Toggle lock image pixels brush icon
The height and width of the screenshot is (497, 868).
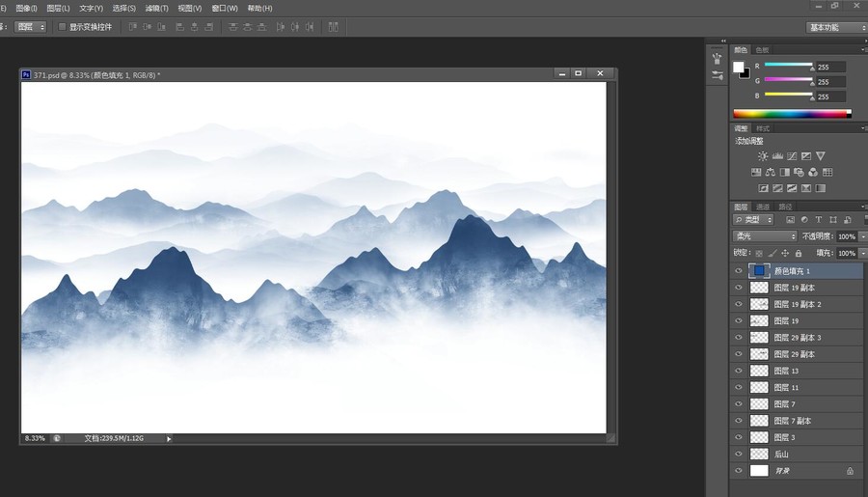pyautogui.click(x=773, y=253)
